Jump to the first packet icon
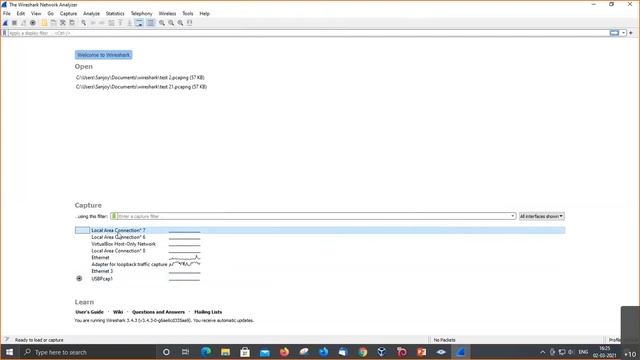 tap(120, 23)
